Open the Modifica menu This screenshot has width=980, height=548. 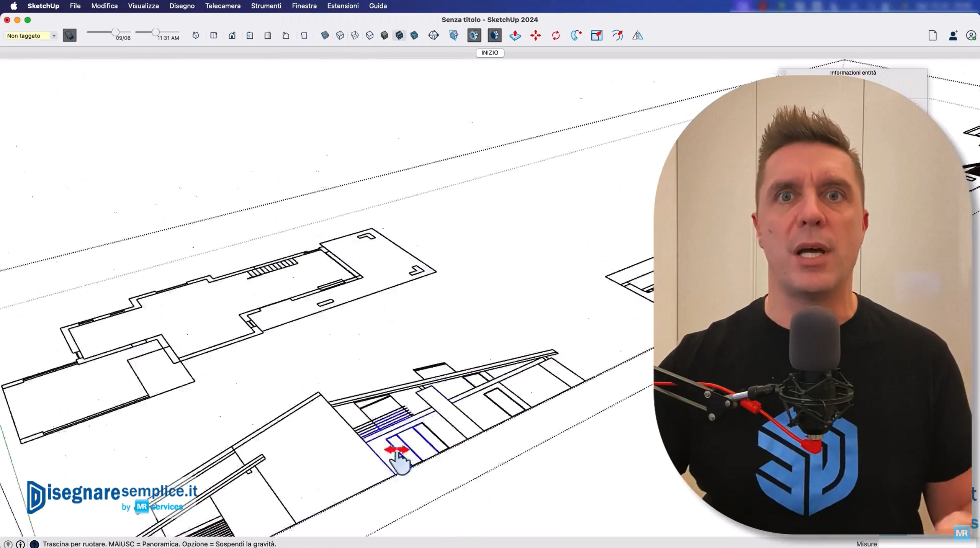[104, 6]
